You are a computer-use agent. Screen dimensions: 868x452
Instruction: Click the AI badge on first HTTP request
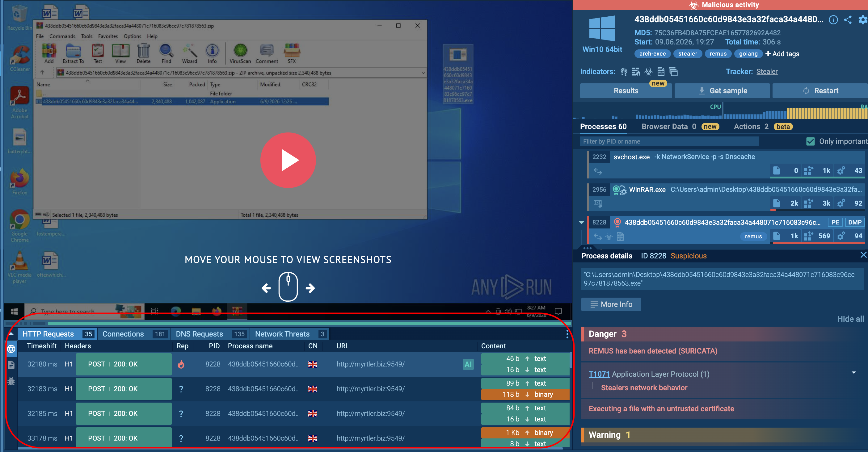(468, 364)
